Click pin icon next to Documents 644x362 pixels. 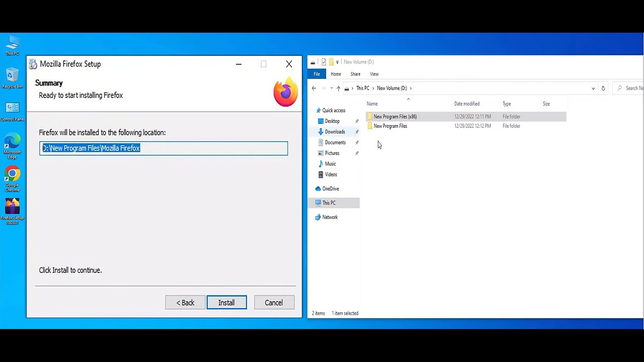pos(357,142)
